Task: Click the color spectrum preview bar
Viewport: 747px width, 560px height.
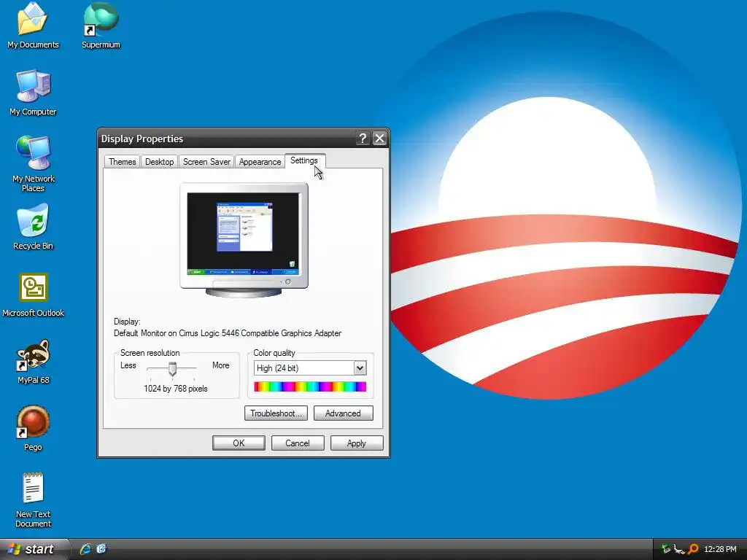Action: pos(310,386)
